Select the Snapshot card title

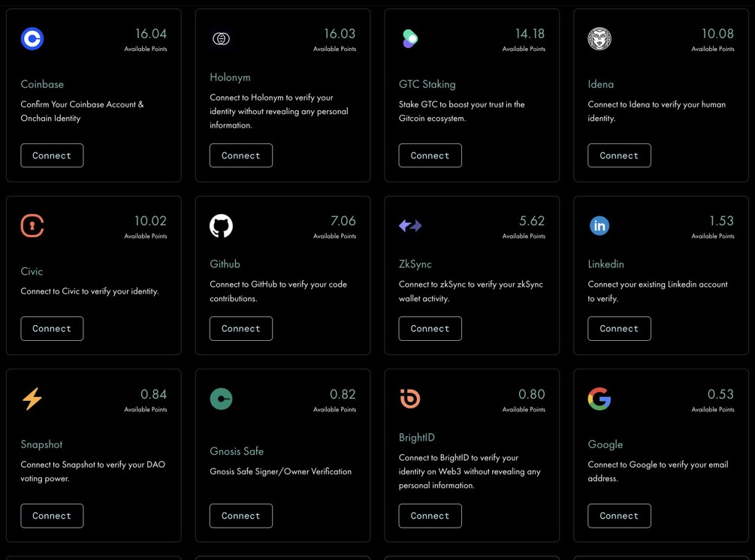(x=41, y=444)
